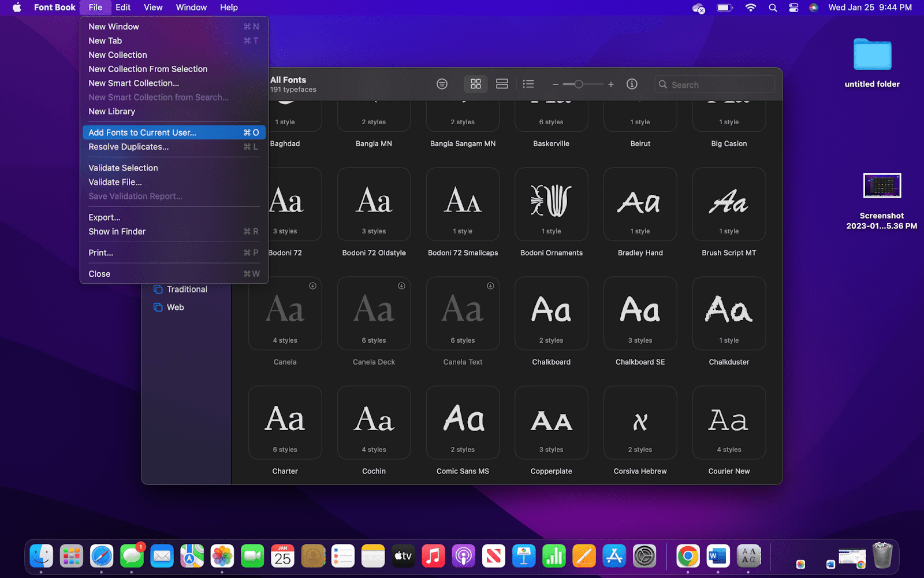Open Finder from the dock
The height and width of the screenshot is (578, 924).
pos(42,557)
